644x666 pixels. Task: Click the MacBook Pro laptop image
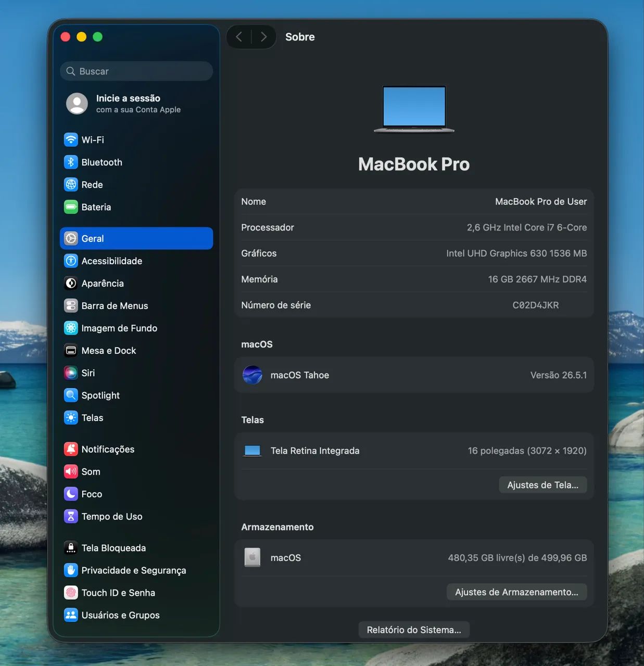click(x=414, y=109)
